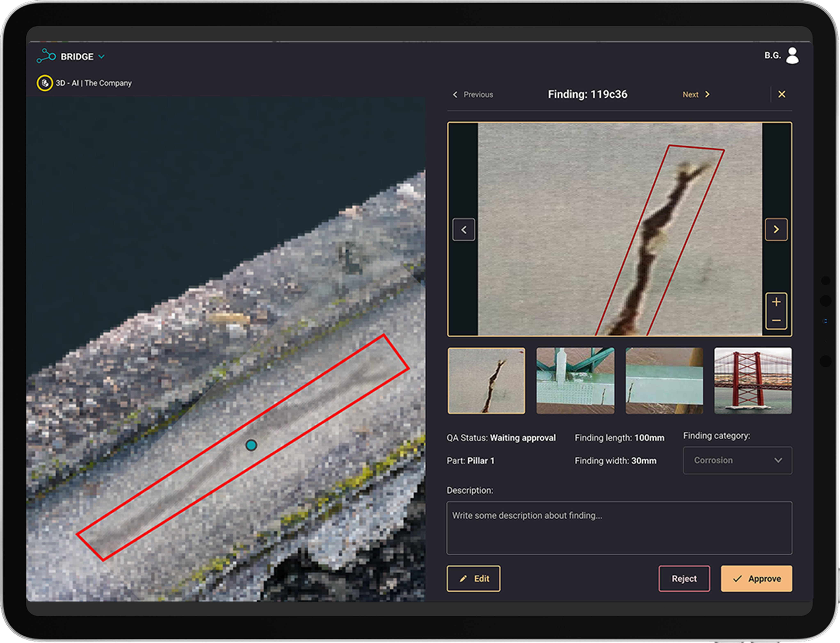This screenshot has height=643, width=840.
Task: Click the teal marker dot on map
Action: pos(251,445)
